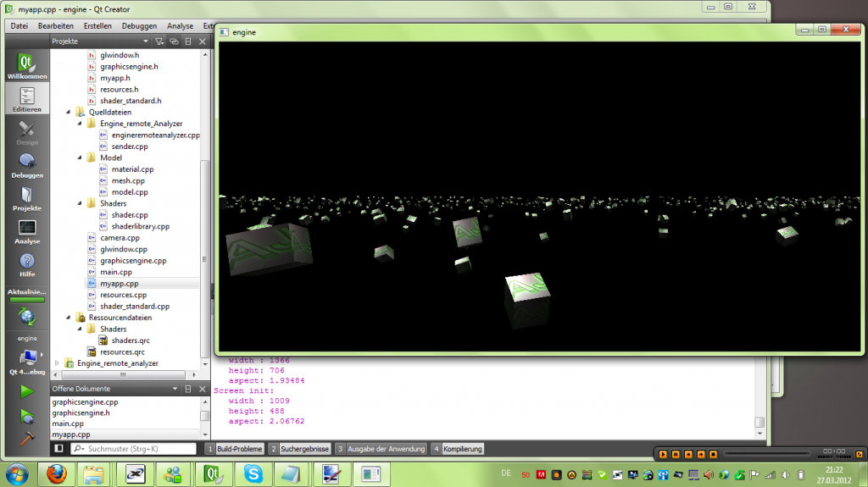The width and height of the screenshot is (868, 487).
Task: Toggle the sidebar visibility button
Action: 58,448
